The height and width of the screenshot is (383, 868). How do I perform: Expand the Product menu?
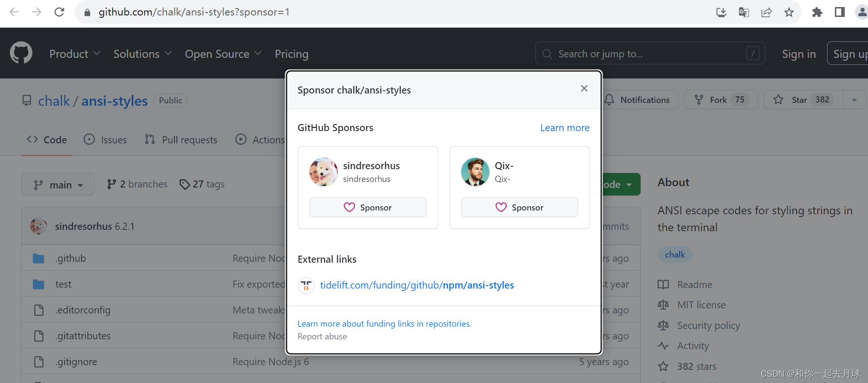pyautogui.click(x=75, y=54)
